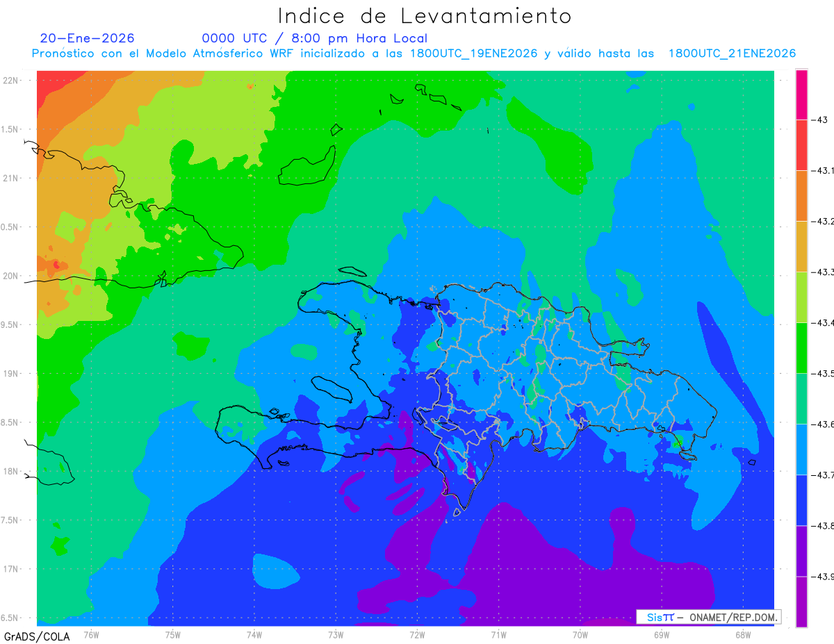Click the "72W" longitude axis label
Screen dimensions: 834x644
[x=417, y=634]
